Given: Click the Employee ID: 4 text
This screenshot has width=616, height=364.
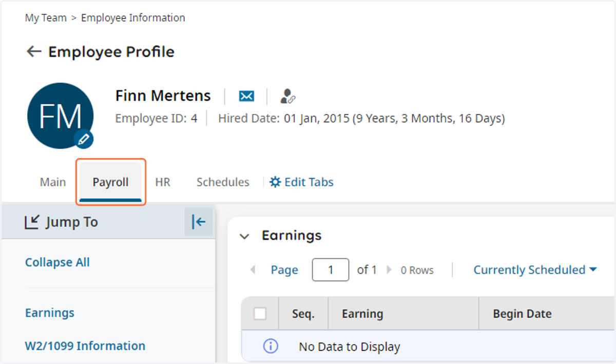Looking at the screenshot, I should coord(156,119).
